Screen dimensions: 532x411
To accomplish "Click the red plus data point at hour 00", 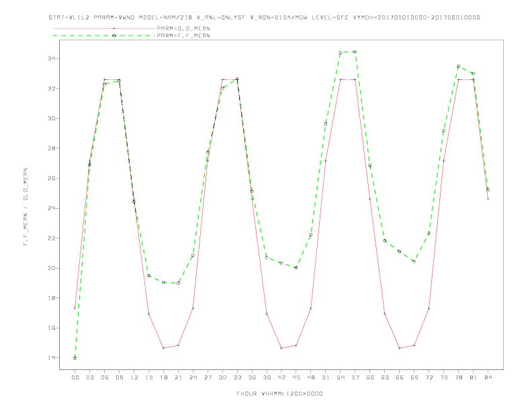I will pos(75,308).
